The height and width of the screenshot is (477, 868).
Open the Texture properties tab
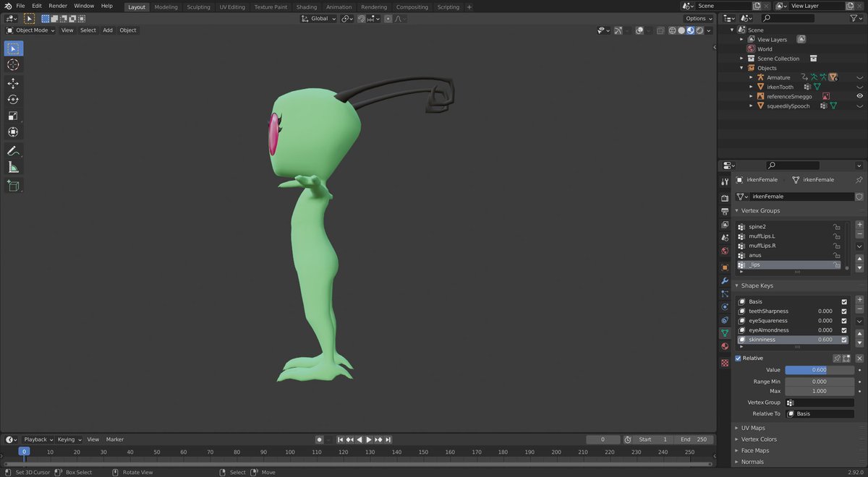coord(725,363)
